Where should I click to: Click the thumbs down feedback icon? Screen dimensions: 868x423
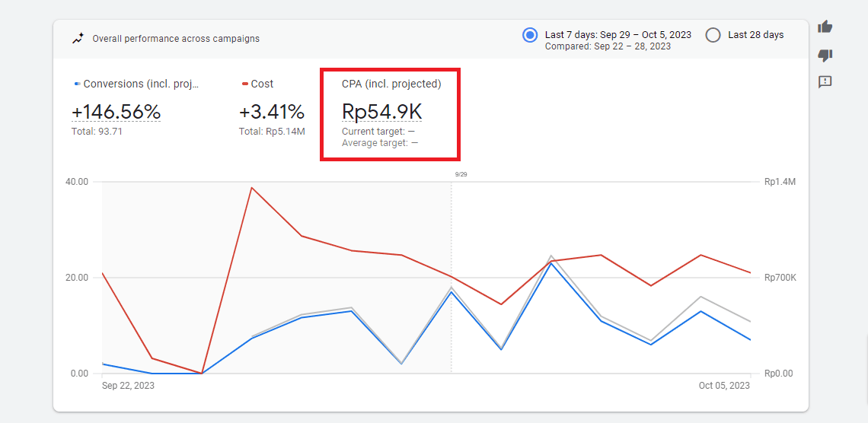(x=825, y=55)
